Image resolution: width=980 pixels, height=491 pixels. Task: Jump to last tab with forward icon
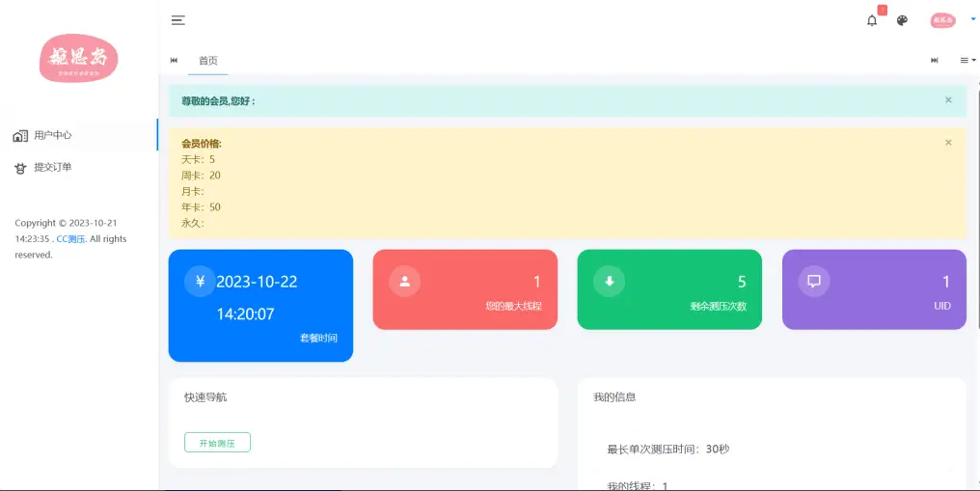pyautogui.click(x=935, y=61)
